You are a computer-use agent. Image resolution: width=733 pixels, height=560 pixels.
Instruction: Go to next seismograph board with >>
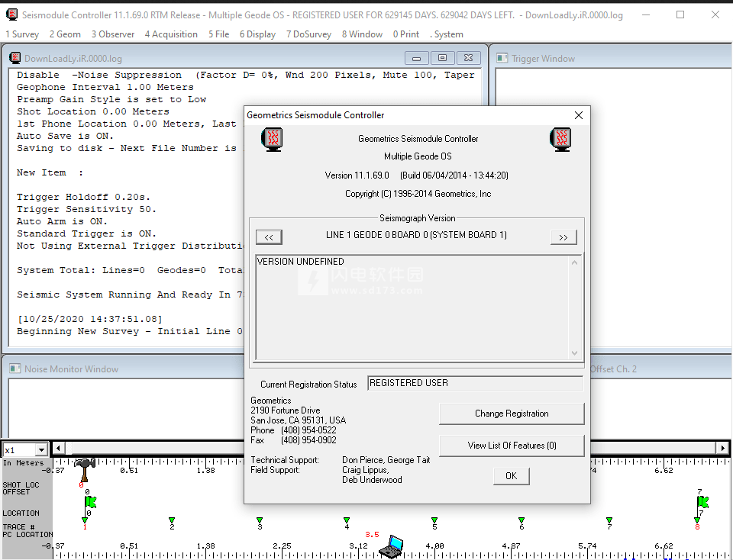563,237
